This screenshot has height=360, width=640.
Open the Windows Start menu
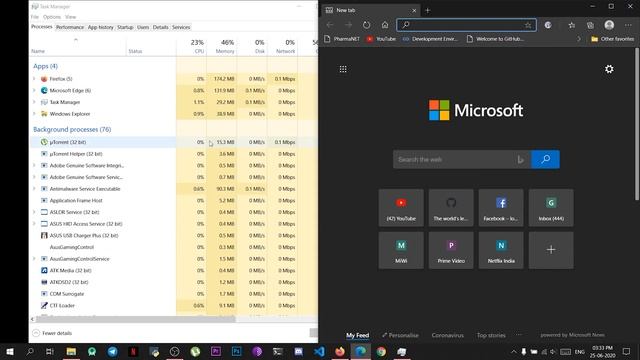(x=10, y=351)
